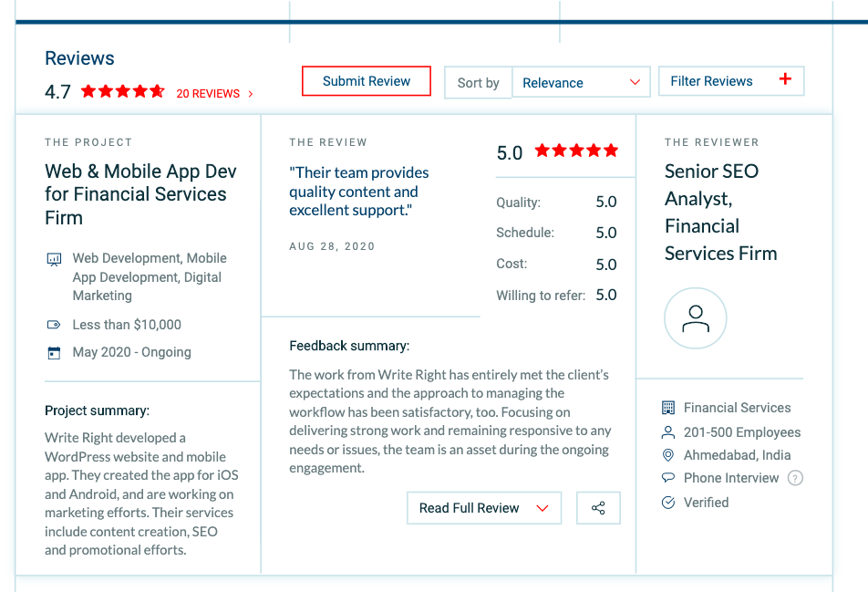Click the Ahmedabad location pin icon
The height and width of the screenshot is (592, 868).
tap(668, 455)
